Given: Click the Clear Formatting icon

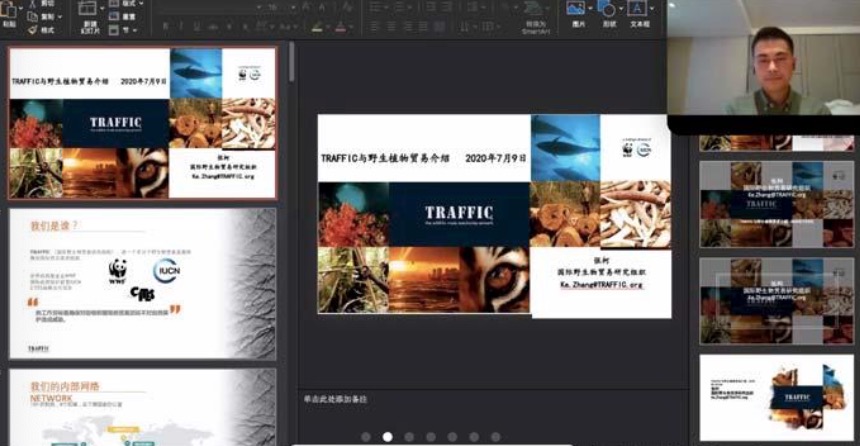Looking at the screenshot, I should (x=347, y=7).
